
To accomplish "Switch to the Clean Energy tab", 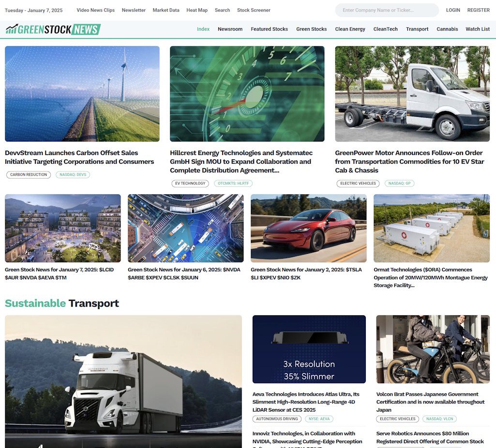I will pos(350,29).
